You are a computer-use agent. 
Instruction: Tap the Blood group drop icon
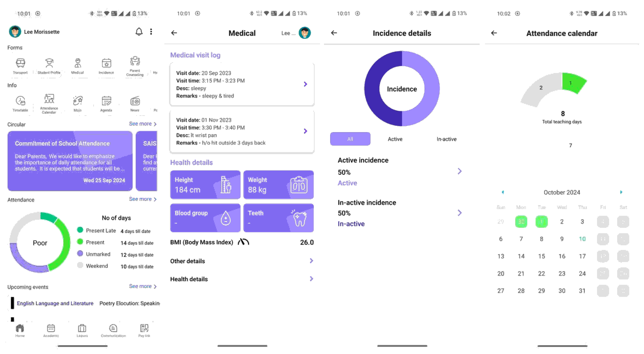pyautogui.click(x=226, y=218)
